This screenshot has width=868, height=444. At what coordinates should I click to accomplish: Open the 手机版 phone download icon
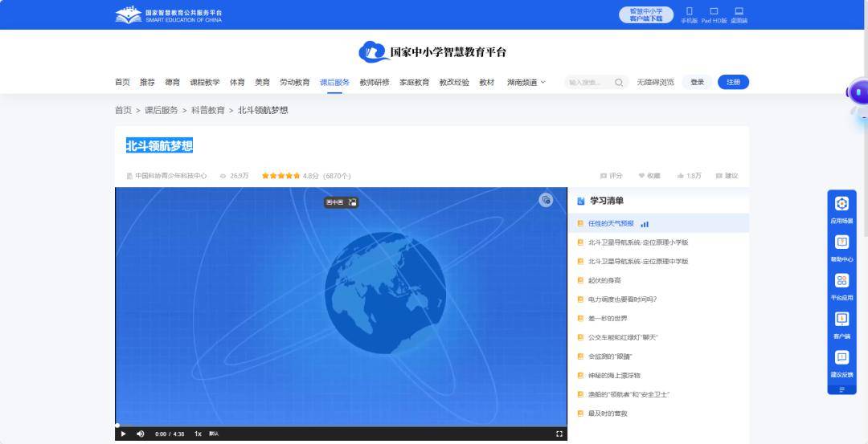[x=690, y=15]
